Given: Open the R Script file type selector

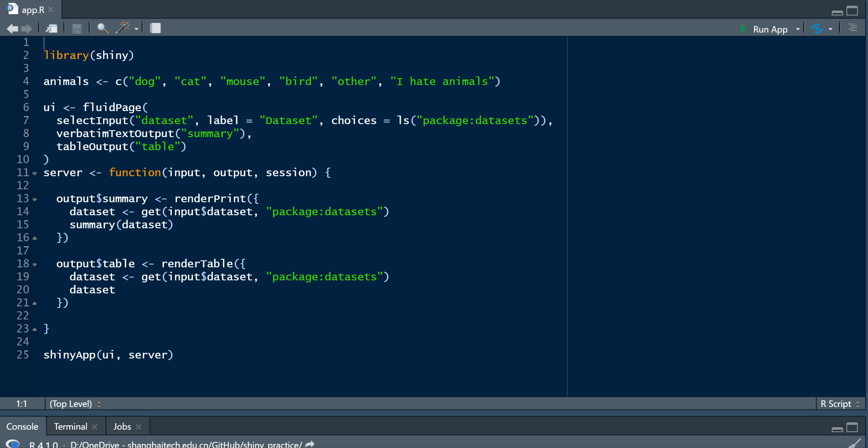Looking at the screenshot, I should 840,404.
